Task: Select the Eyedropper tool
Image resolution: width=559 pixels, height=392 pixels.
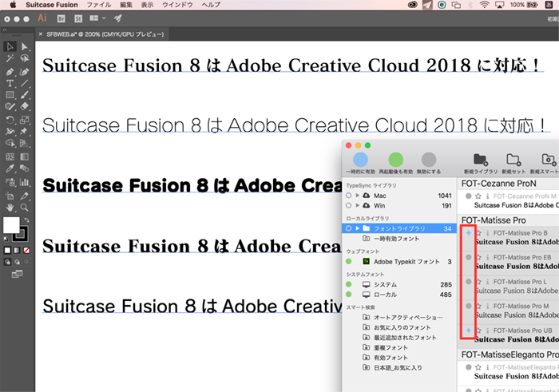Action: pyautogui.click(x=10, y=168)
